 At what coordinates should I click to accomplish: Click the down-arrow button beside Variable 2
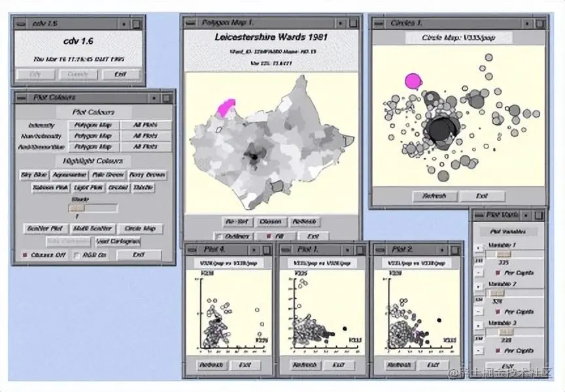479,287
